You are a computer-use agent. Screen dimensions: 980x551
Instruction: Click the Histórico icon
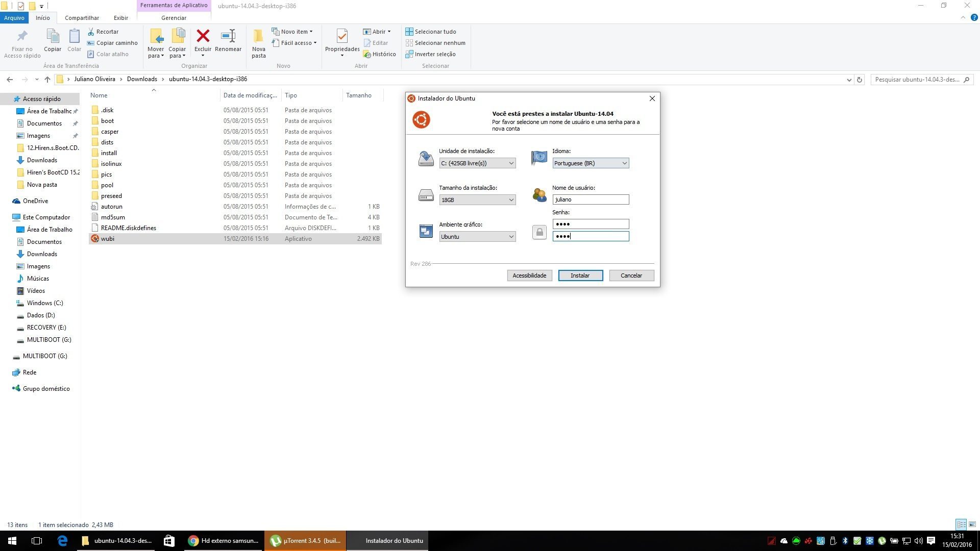pos(366,54)
